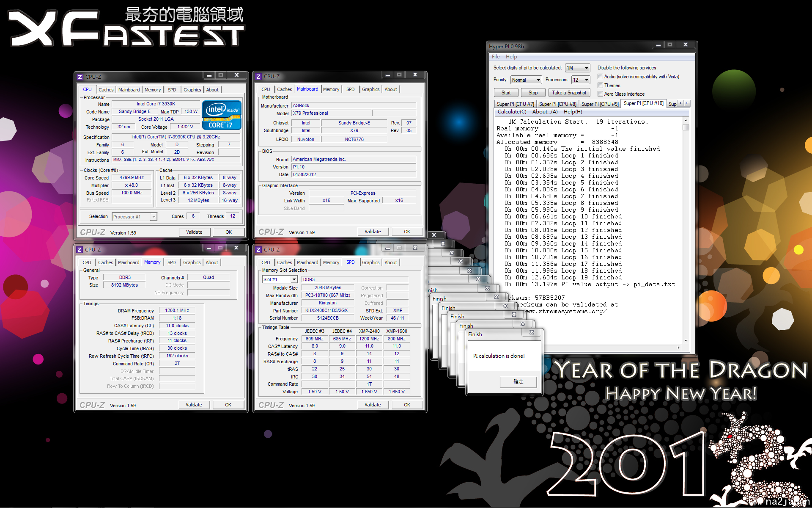Toggle the Themes checkbox
Screen dimensions: 812x508
click(600, 86)
